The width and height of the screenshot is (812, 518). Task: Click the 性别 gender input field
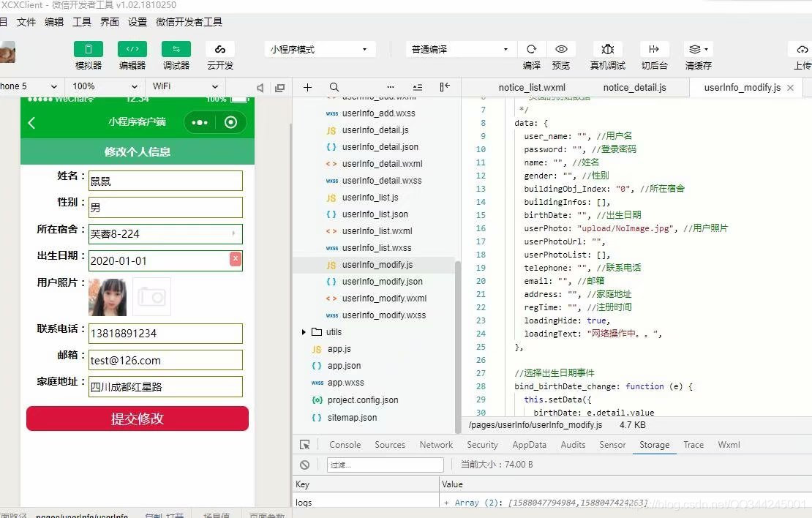pos(165,207)
